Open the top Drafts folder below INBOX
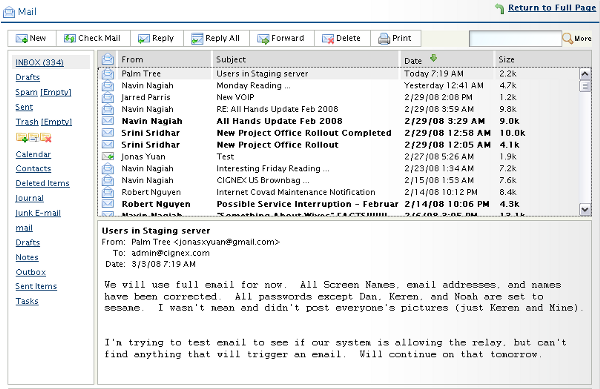The height and width of the screenshot is (389, 600). coord(28,77)
